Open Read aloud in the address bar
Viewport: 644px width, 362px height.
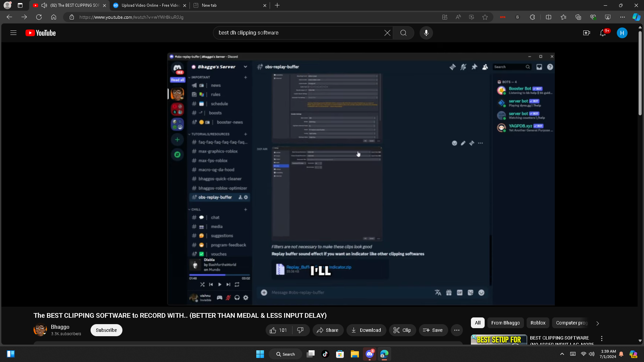[x=458, y=17]
